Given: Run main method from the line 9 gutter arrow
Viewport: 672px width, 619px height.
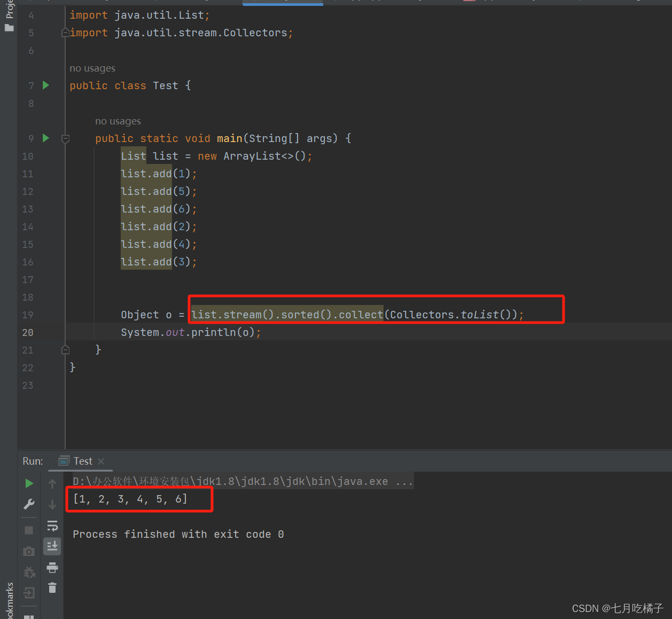Looking at the screenshot, I should pyautogui.click(x=46, y=138).
